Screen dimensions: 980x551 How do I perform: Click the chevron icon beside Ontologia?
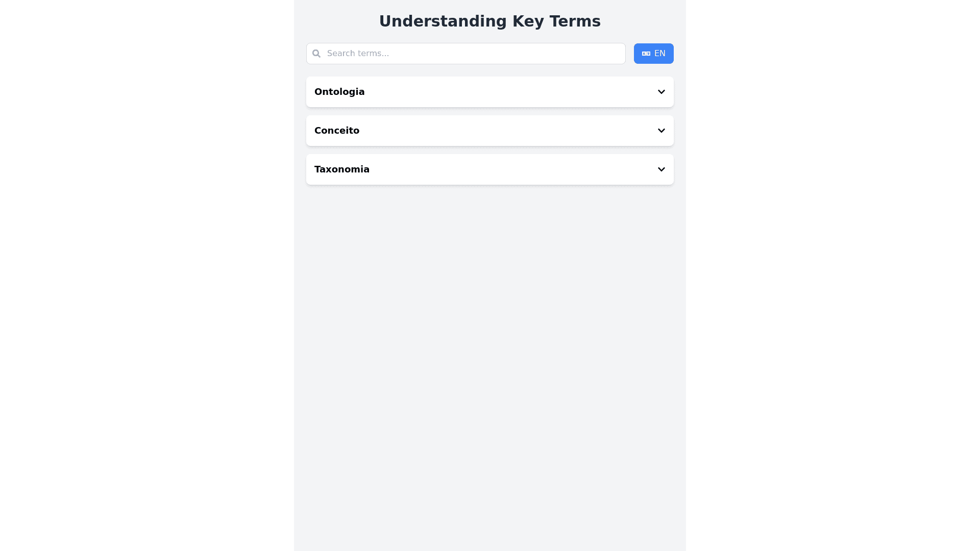click(661, 92)
